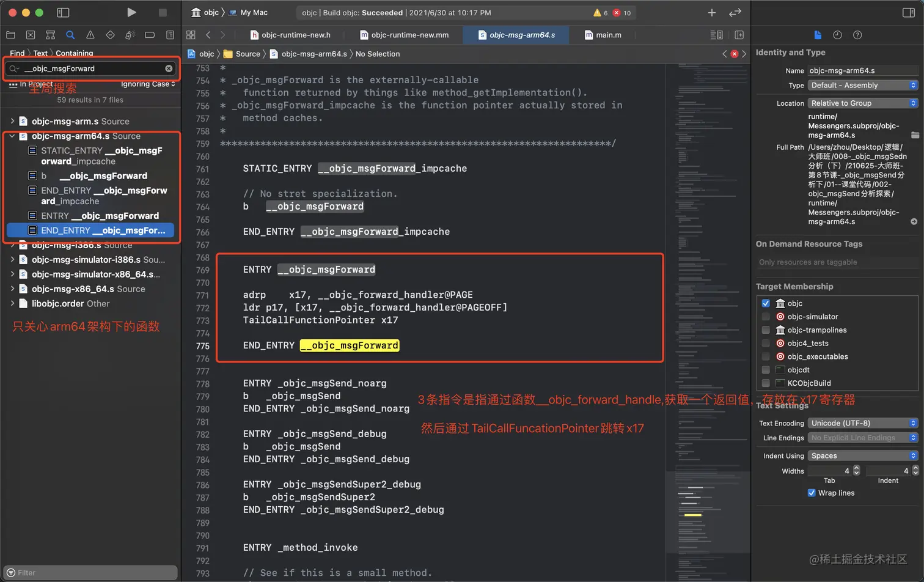The image size is (924, 582).
Task: Enable objc-simulator target membership
Action: pyautogui.click(x=766, y=317)
